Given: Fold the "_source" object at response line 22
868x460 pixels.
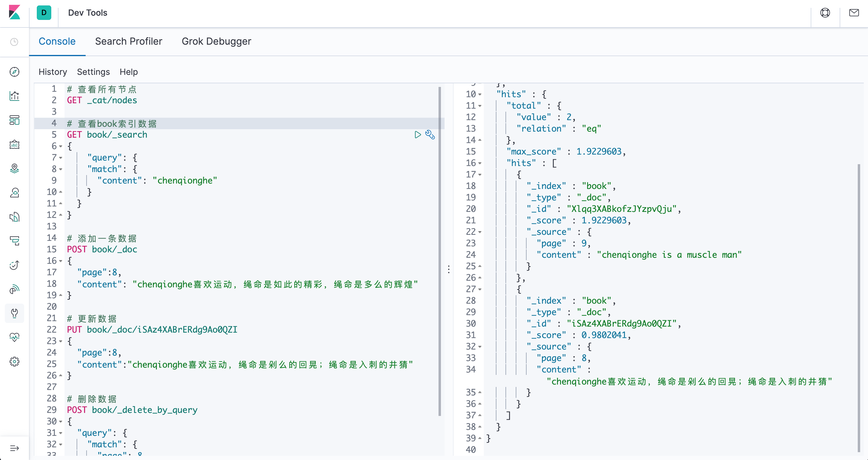Looking at the screenshot, I should [x=480, y=232].
